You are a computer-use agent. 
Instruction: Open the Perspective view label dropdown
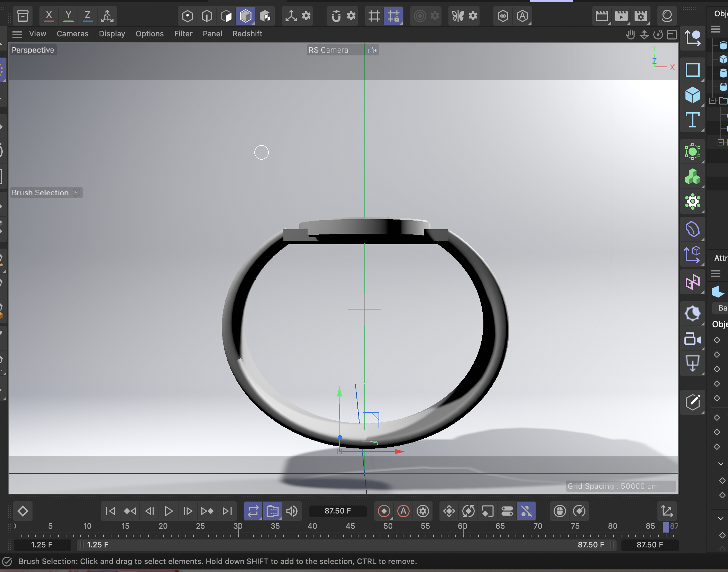[33, 50]
